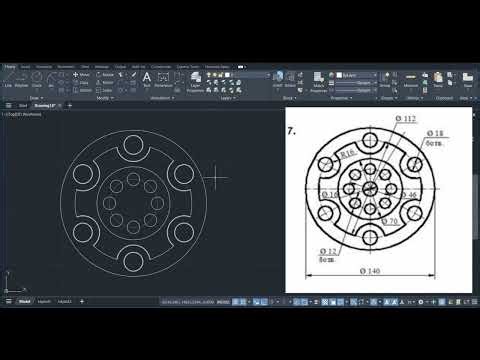
Task: Toggle transparency display in status bar
Action: (x=325, y=302)
